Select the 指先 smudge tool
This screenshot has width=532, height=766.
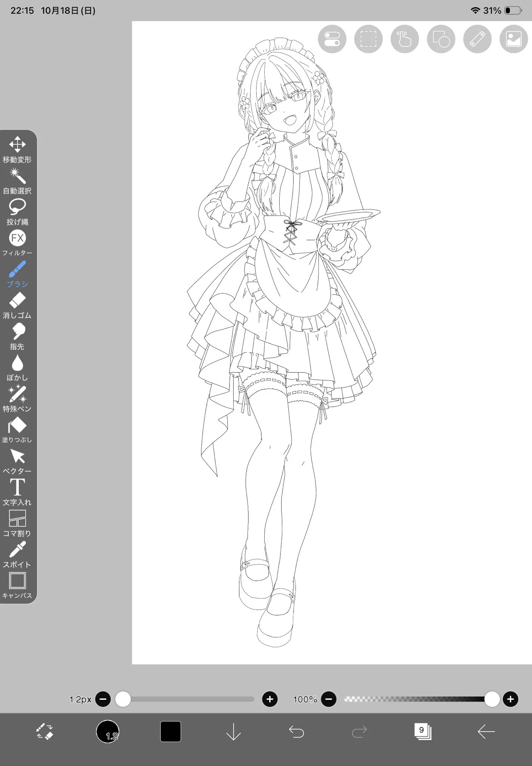coord(17,337)
